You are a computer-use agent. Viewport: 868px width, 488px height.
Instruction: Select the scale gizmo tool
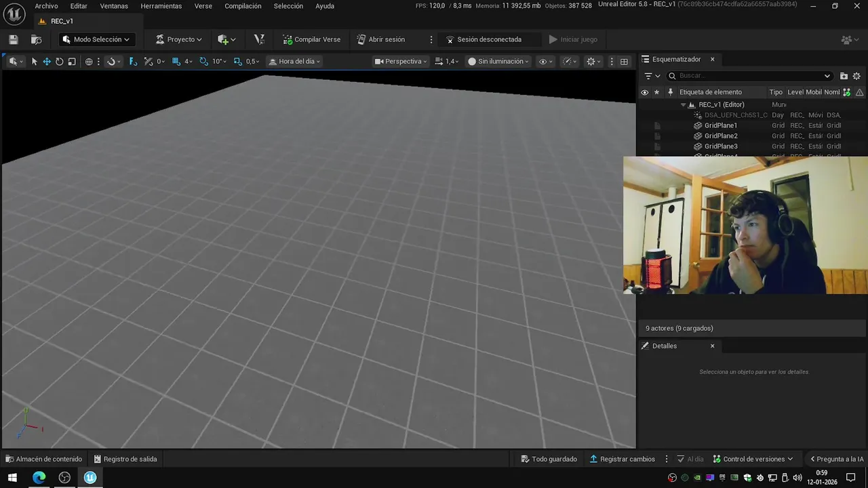coord(72,61)
